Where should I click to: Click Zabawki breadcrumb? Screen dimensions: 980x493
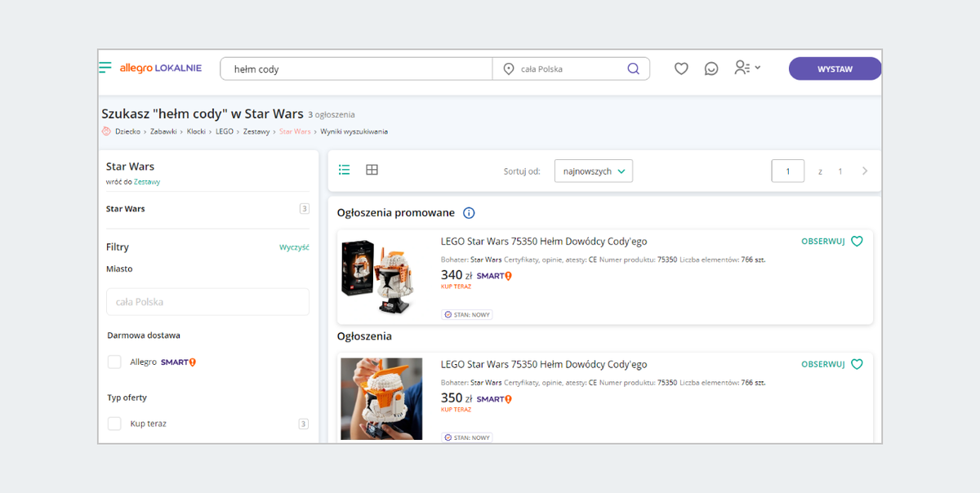164,131
